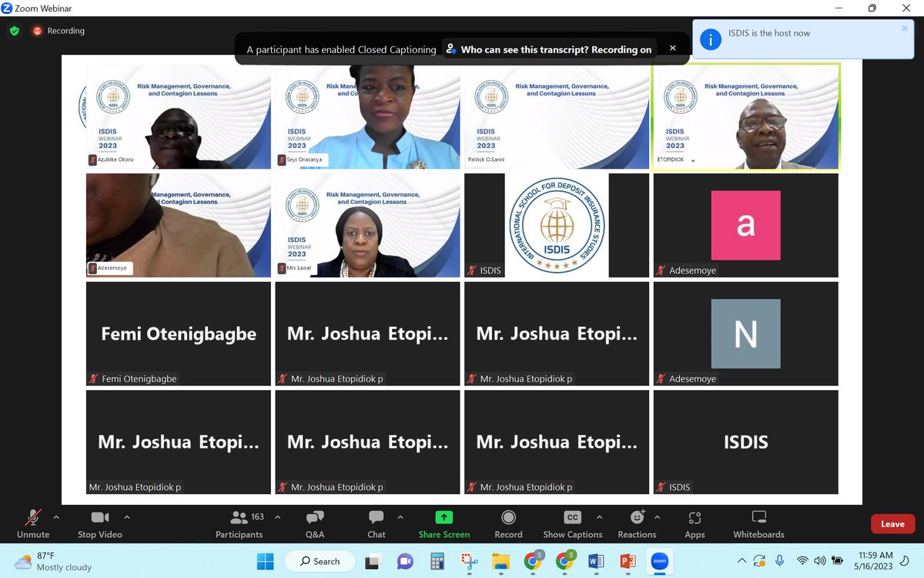Show hidden system tray icons
The image size is (924, 578).
(742, 560)
